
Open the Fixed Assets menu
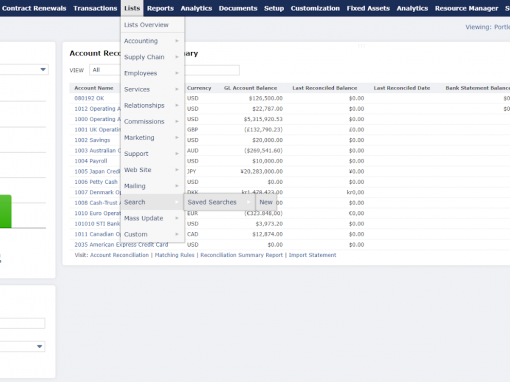tap(368, 8)
